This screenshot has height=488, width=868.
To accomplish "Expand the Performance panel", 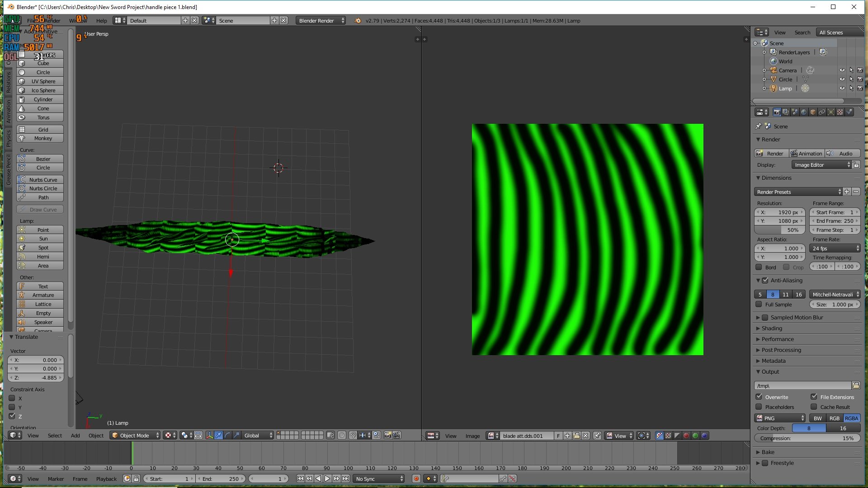I will point(777,339).
